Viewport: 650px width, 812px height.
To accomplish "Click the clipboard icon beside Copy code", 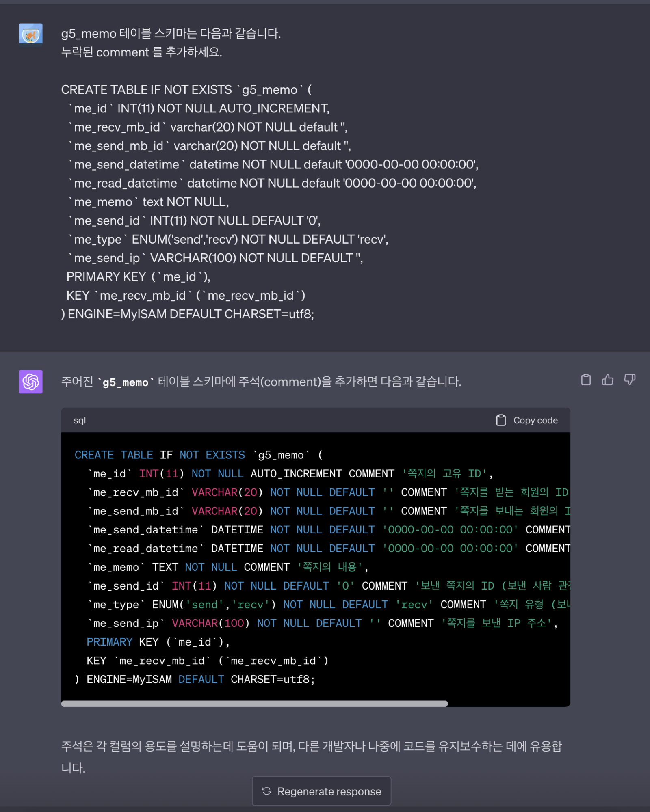I will (500, 420).
